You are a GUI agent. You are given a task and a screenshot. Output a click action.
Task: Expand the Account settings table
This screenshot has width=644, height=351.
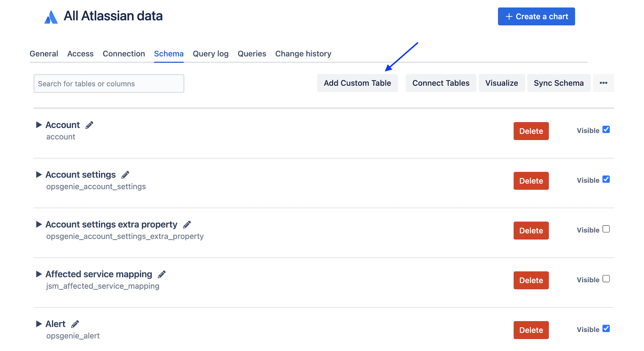tap(39, 175)
